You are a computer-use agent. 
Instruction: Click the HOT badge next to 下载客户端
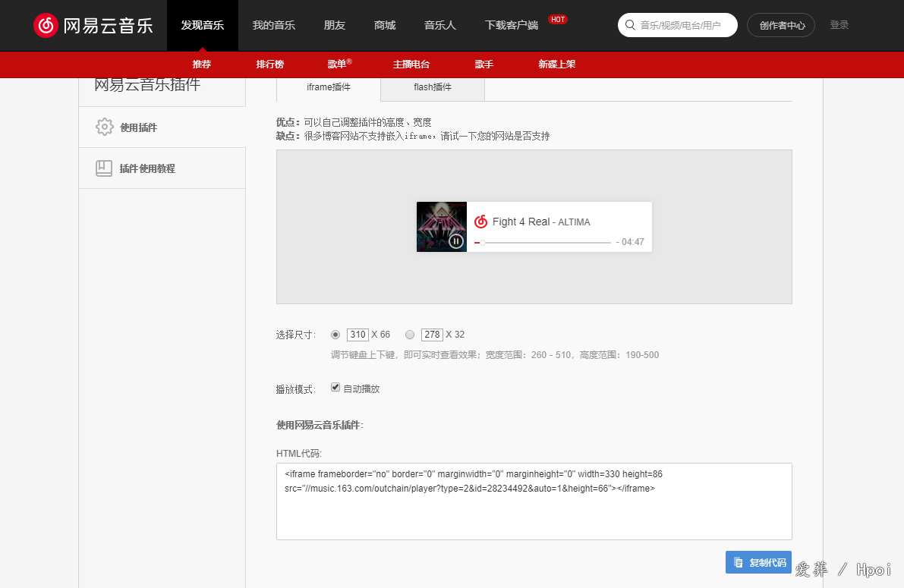pos(558,19)
